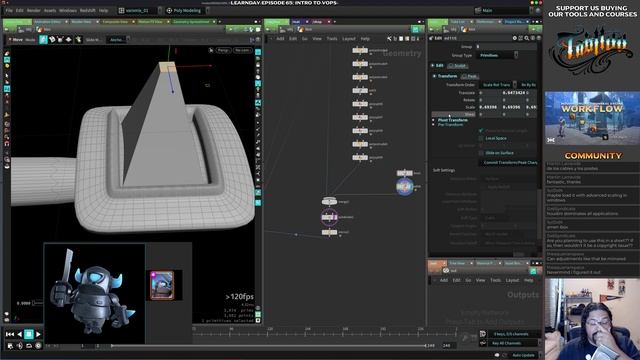This screenshot has height=360, width=640.
Task: Switch to the Geometry Spreadsheet tab
Action: [191, 22]
